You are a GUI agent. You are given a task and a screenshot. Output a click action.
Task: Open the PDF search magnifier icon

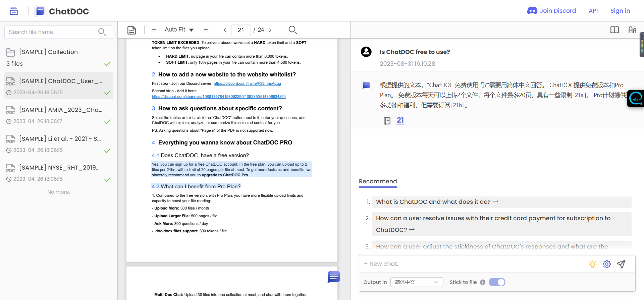pyautogui.click(x=292, y=30)
